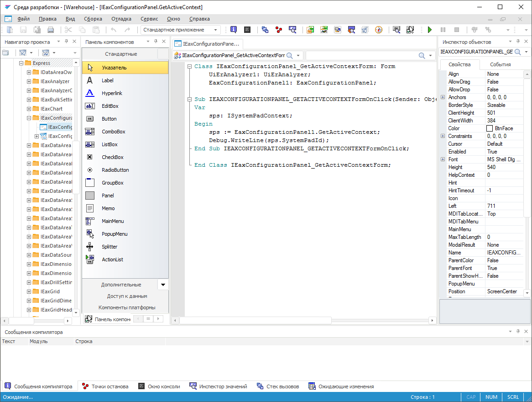Toggle auto-hide pin on Сообщения компилятора panel
The width and height of the screenshot is (532, 402).
tap(518, 332)
